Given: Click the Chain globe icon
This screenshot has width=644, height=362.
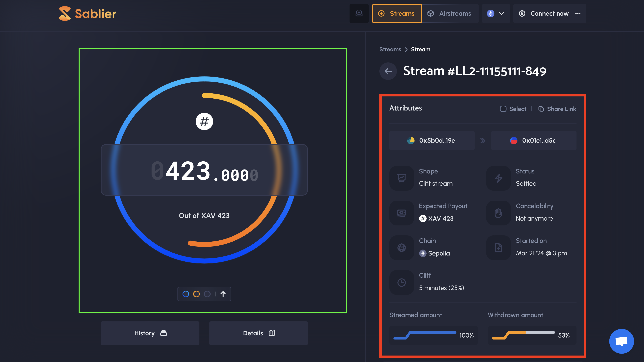Looking at the screenshot, I should (x=402, y=248).
